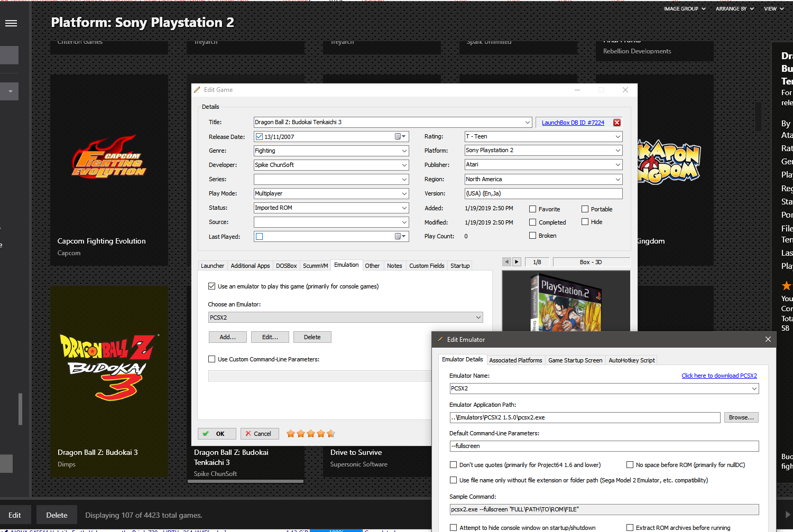Open the Developer dropdown
The image size is (793, 532).
tap(404, 165)
